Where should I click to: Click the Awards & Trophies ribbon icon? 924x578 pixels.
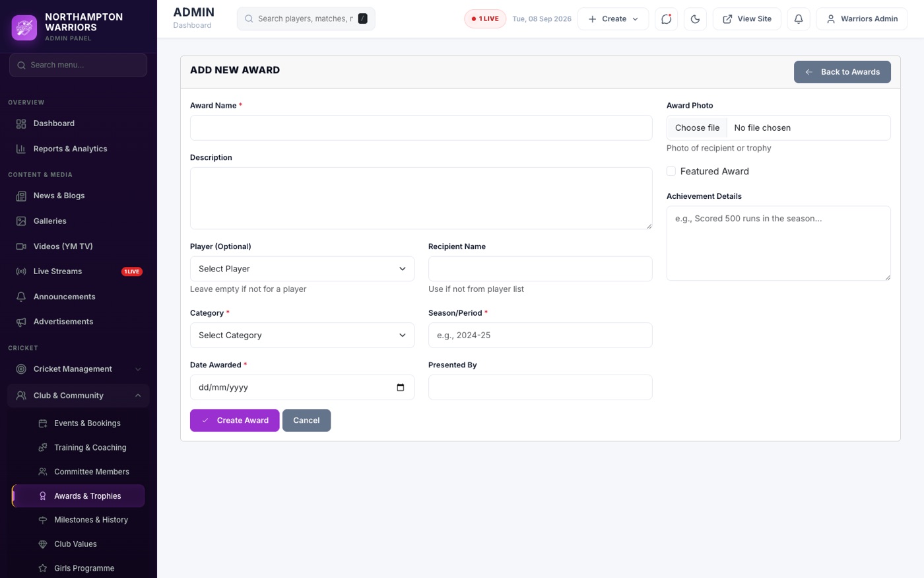43,496
